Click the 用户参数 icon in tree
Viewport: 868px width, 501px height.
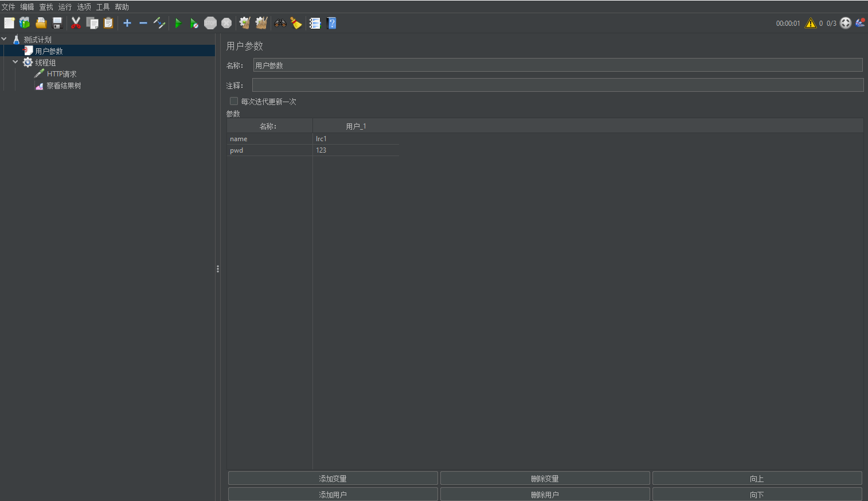click(x=28, y=51)
